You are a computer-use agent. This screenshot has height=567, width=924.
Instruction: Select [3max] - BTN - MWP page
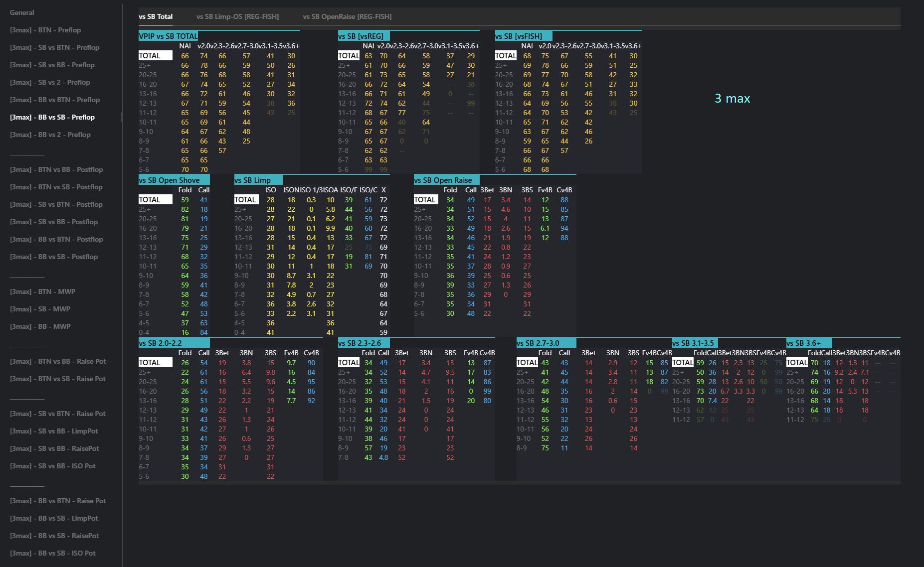tap(42, 291)
